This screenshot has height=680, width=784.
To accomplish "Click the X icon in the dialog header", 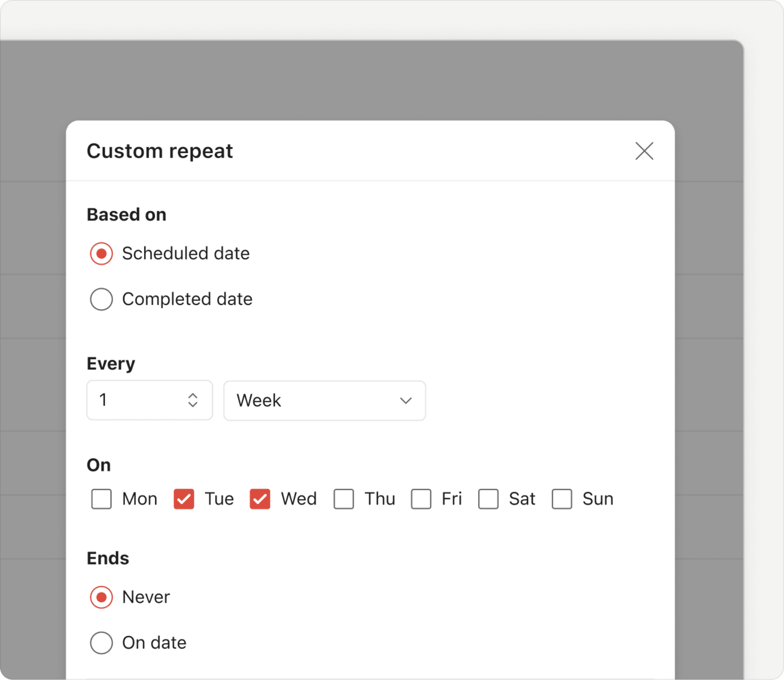I will point(644,151).
